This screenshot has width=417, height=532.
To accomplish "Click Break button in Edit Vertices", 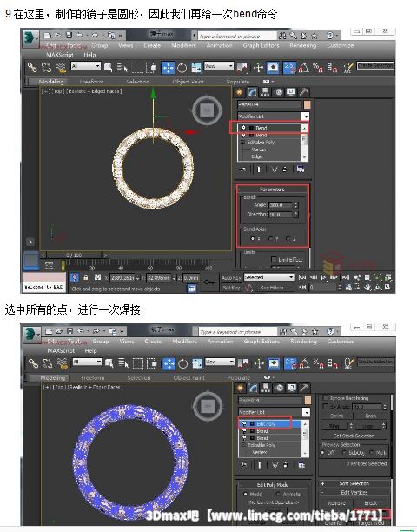I will point(371,503).
